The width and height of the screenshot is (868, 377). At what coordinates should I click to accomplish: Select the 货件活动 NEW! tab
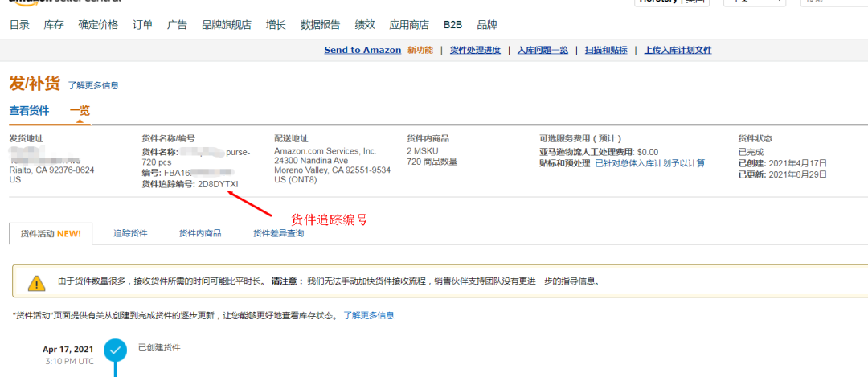(51, 233)
